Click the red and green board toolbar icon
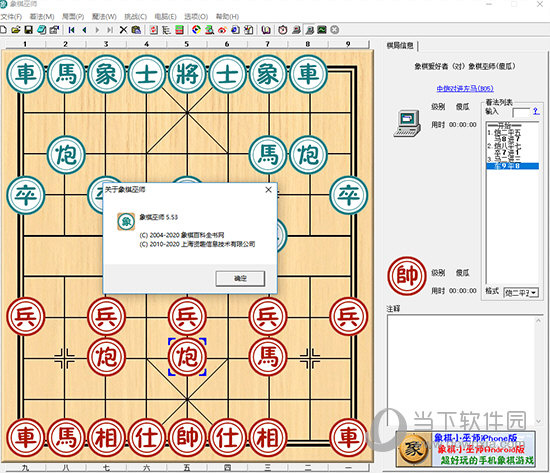This screenshot has height=473, width=550. pyautogui.click(x=179, y=30)
